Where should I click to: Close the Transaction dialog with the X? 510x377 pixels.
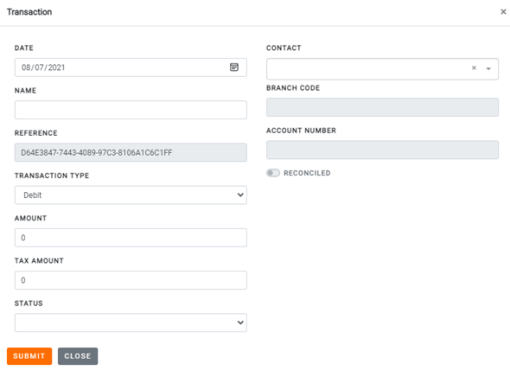[x=503, y=12]
